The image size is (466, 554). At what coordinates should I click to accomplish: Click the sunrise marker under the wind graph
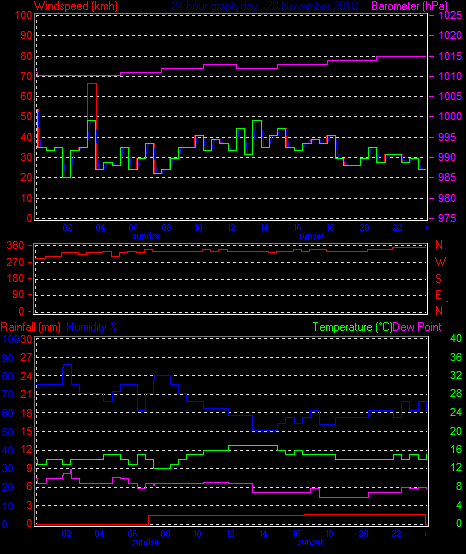tap(146, 236)
